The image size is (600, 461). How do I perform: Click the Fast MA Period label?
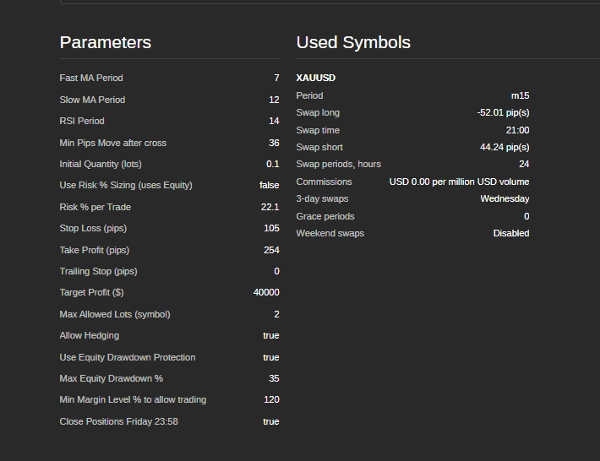pos(91,78)
